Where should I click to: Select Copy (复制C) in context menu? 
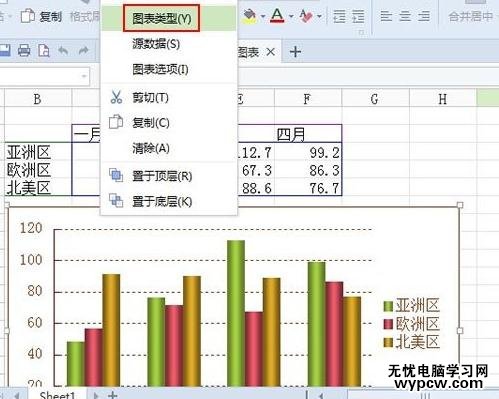coord(169,123)
